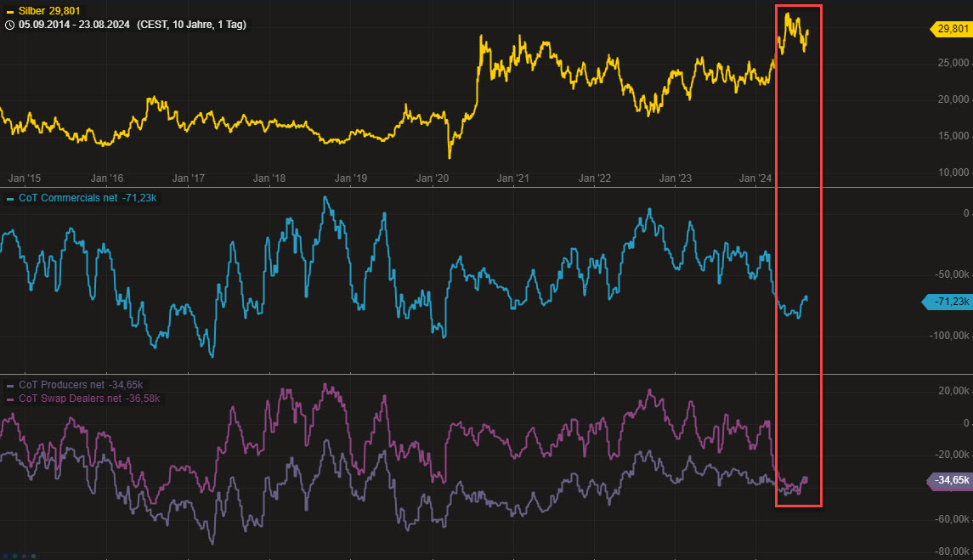Click the magenta CoT Swap Dealers legend marker
973x560 pixels.
[9, 399]
